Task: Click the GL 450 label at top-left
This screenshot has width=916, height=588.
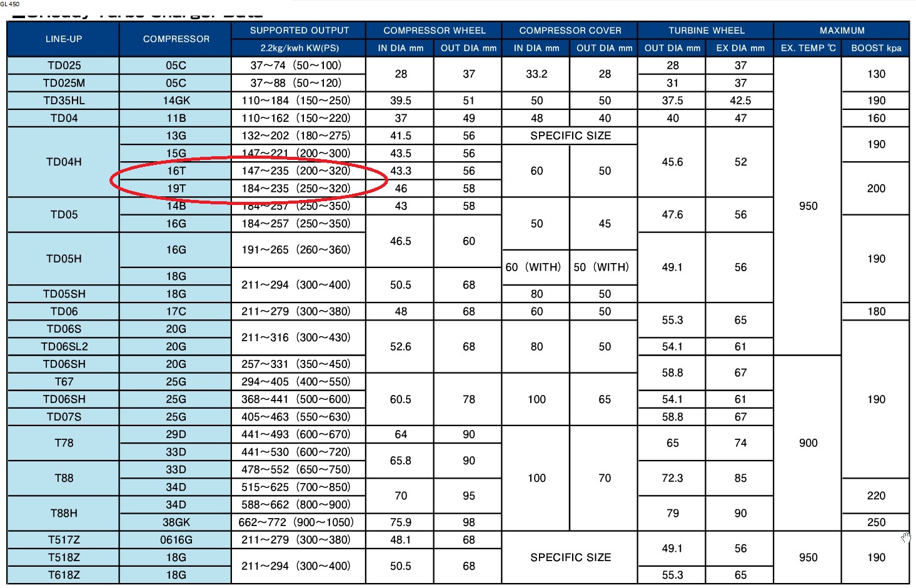Action: [x=10, y=4]
